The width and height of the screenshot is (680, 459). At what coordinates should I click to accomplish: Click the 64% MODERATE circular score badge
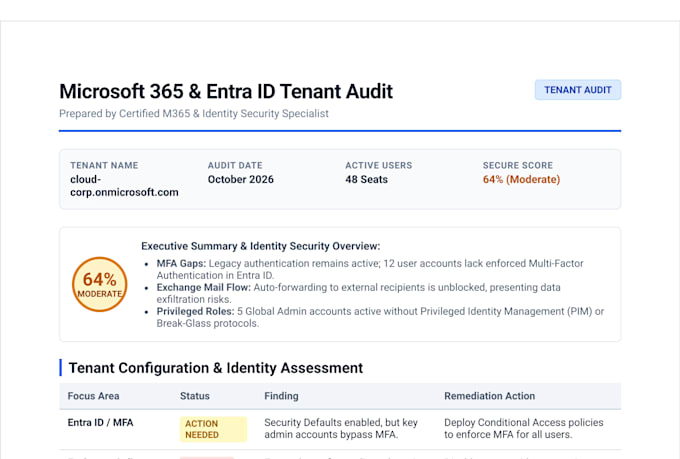click(100, 285)
